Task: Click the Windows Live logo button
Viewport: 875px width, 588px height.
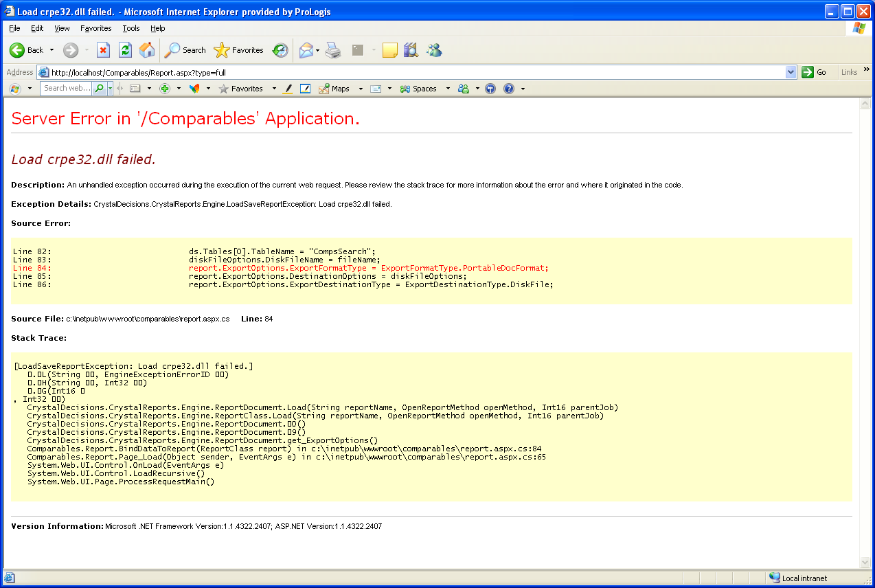Action: (14, 89)
